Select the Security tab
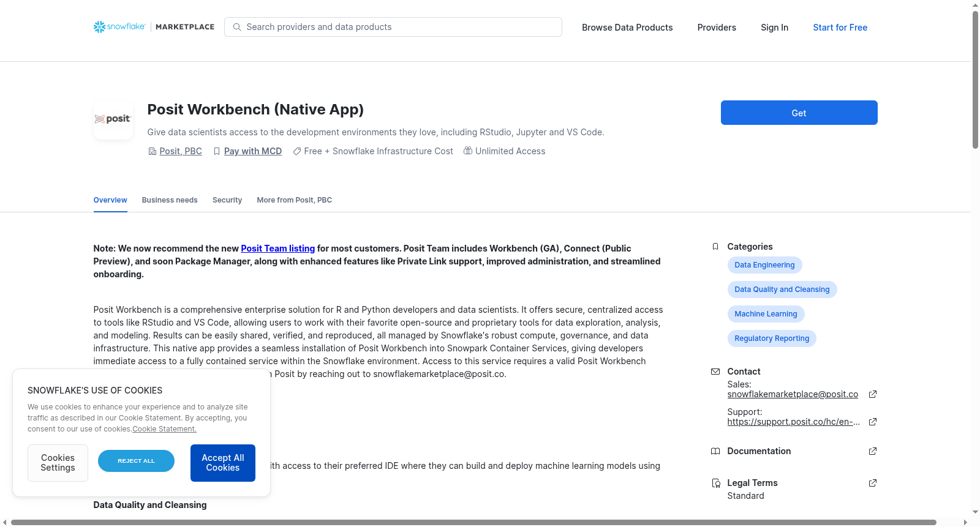The image size is (980, 527). [x=227, y=200]
